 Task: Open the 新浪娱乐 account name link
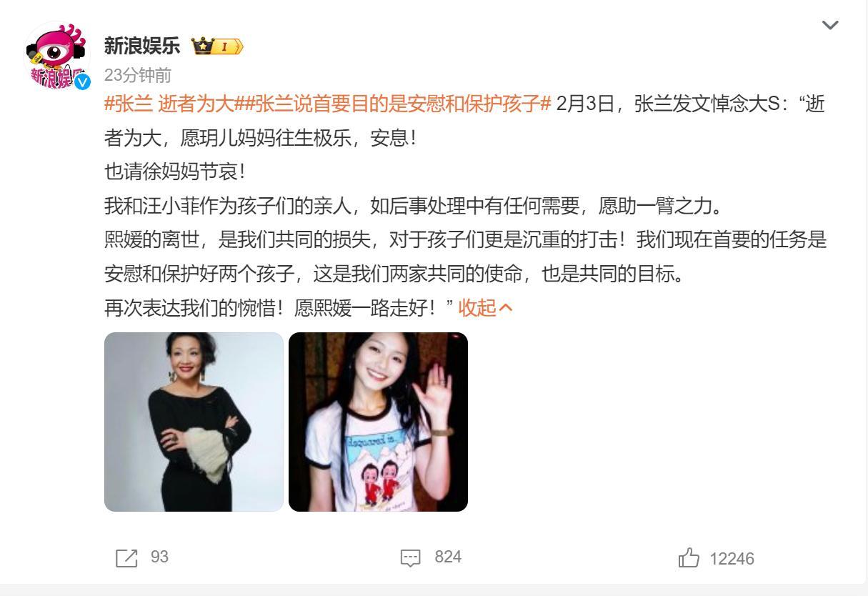click(142, 46)
